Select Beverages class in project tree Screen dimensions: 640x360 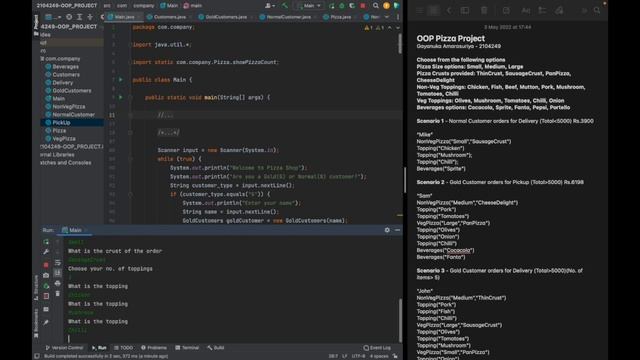click(x=65, y=67)
